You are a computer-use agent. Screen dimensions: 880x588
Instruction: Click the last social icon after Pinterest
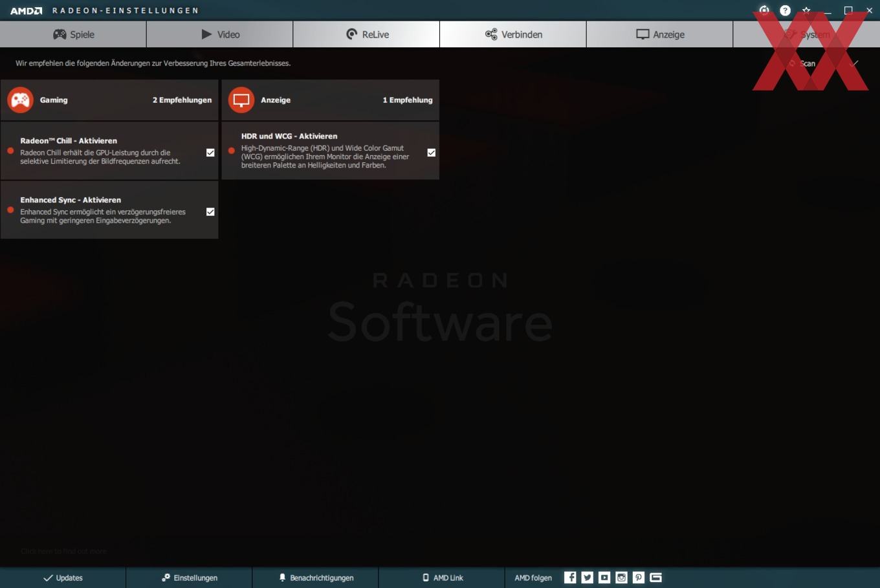click(655, 578)
